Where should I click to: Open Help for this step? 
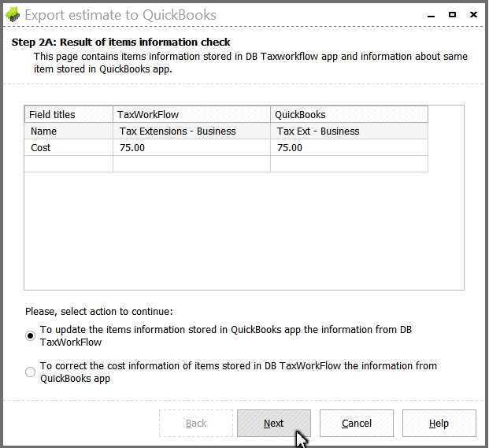point(439,423)
